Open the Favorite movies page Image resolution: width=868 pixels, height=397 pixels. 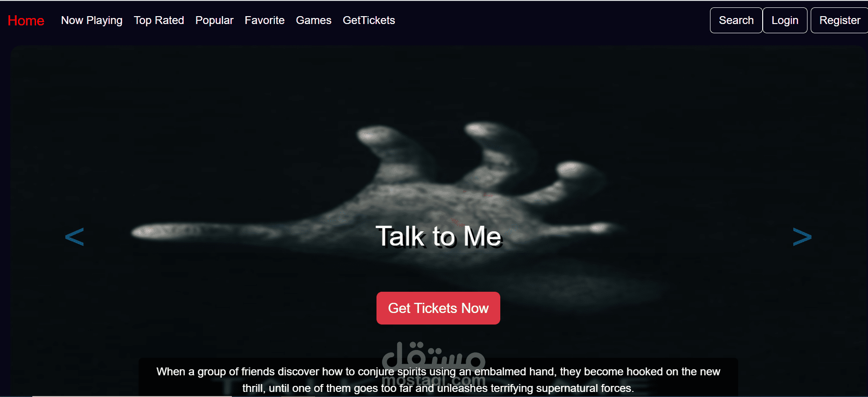[265, 20]
